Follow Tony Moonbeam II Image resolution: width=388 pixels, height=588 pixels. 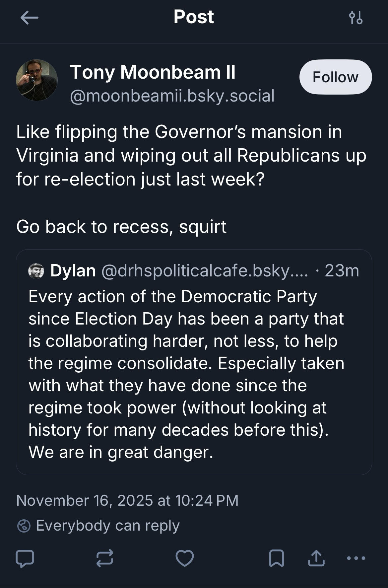pos(335,77)
